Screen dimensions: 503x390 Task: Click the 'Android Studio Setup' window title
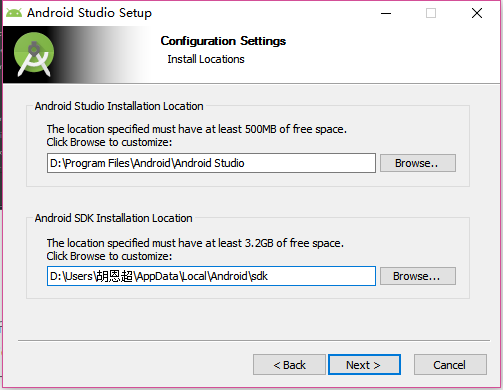pos(89,13)
